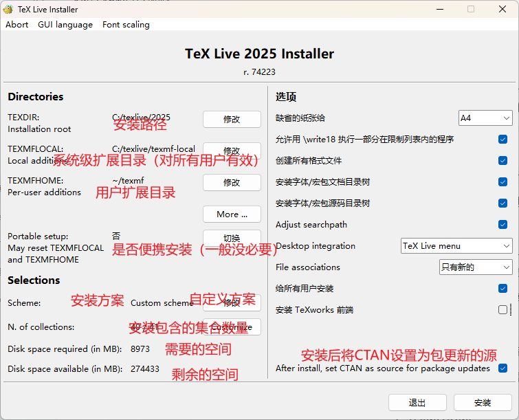Disable the Adjust searchpath checkbox
The image size is (519, 420).
[x=503, y=225]
